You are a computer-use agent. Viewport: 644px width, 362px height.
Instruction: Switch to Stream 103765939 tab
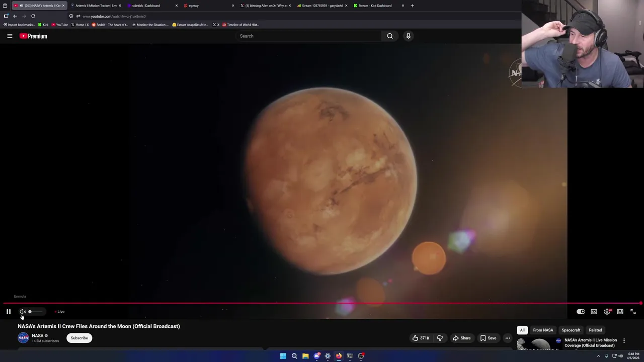322,6
